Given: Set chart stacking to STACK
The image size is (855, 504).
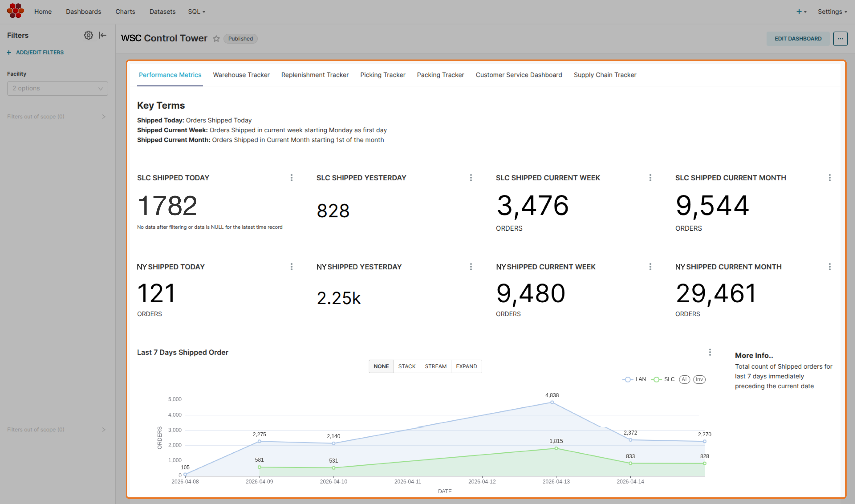Looking at the screenshot, I should 407,366.
